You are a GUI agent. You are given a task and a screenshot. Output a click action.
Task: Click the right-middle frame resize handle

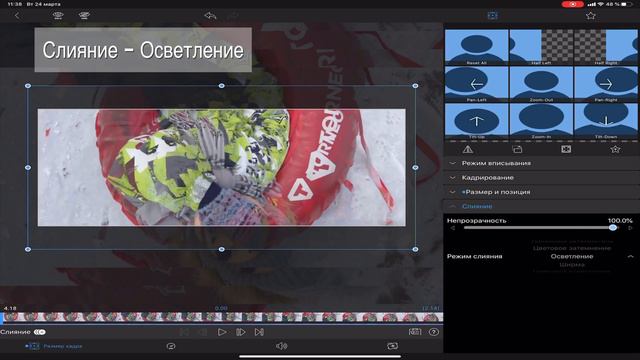point(415,167)
